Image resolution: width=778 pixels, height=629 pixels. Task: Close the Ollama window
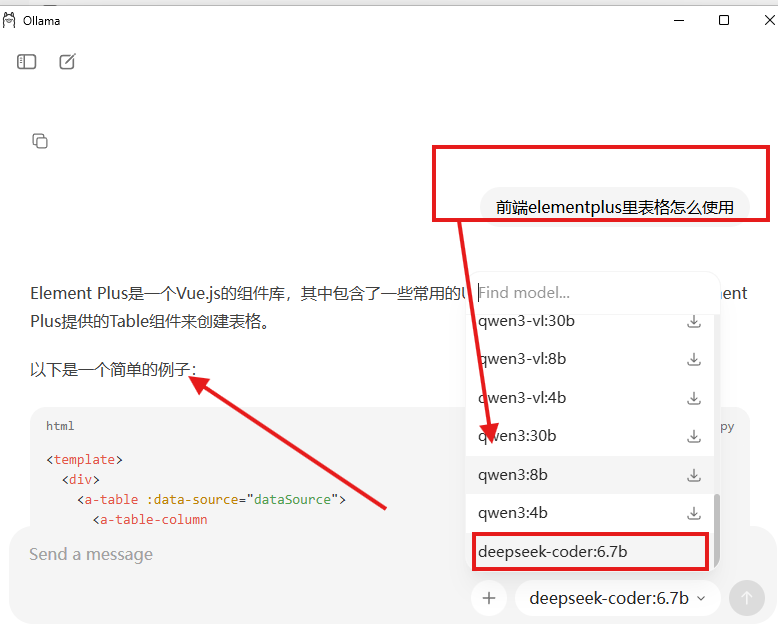770,20
